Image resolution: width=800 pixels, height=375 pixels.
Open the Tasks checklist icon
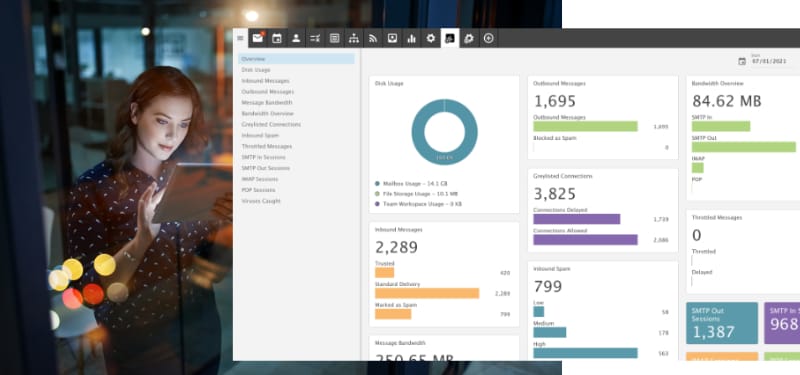coord(315,38)
